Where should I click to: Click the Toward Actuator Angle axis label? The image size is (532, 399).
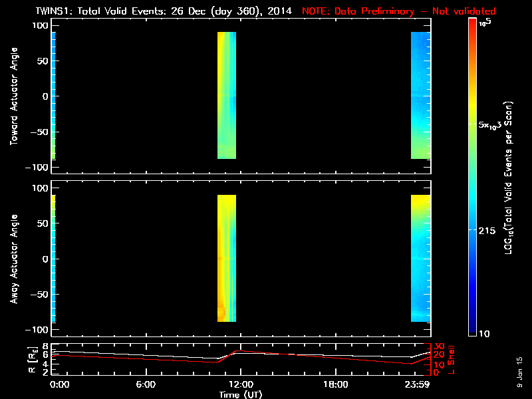point(12,96)
